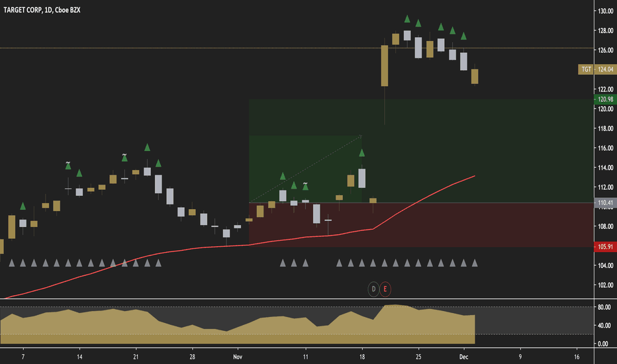Click the red 105.91 stop price label
Screen dimensions: 617x364
point(605,247)
